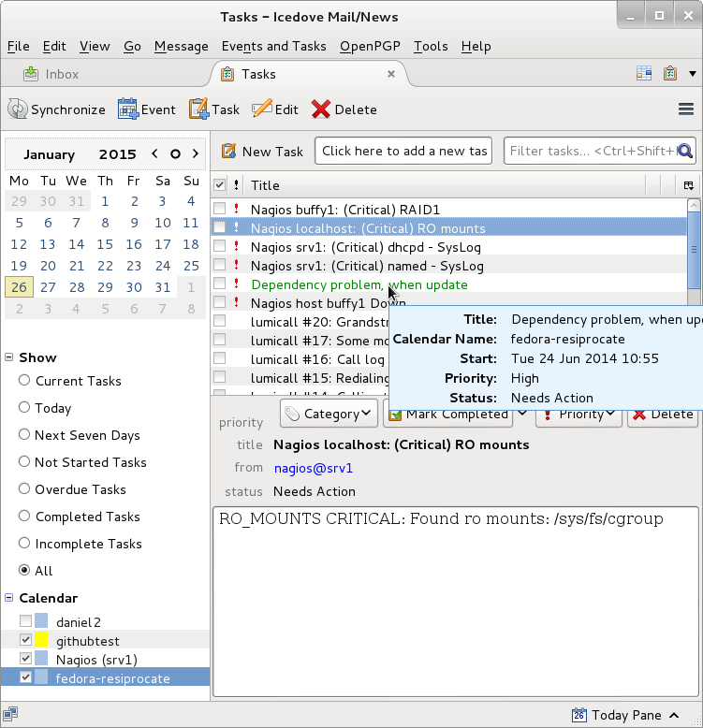Open nagios@srv1 sender link
Viewport: 703px width, 728px height.
coord(314,468)
